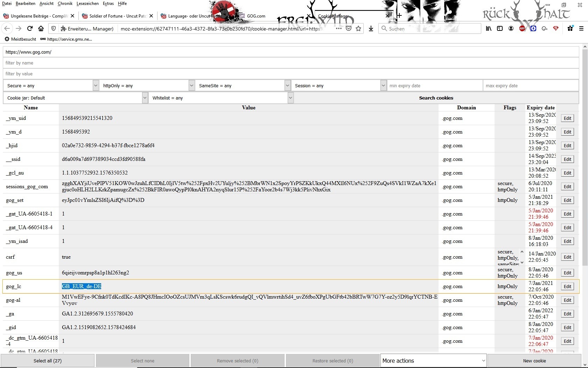Reload the current page
588x368 pixels.
pyautogui.click(x=30, y=29)
